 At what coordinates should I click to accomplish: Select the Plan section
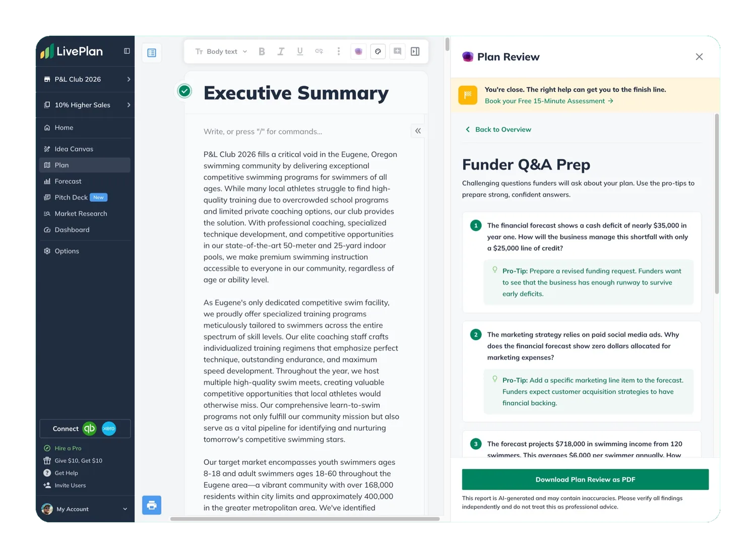click(x=85, y=165)
